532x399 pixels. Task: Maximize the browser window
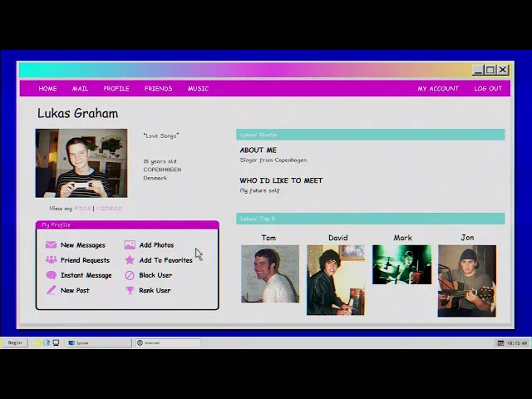coord(490,70)
